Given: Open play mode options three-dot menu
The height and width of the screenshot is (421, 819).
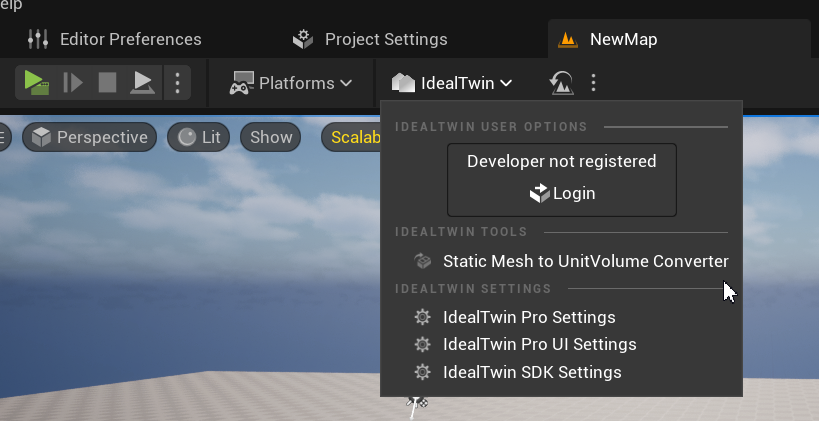Looking at the screenshot, I should tap(177, 82).
